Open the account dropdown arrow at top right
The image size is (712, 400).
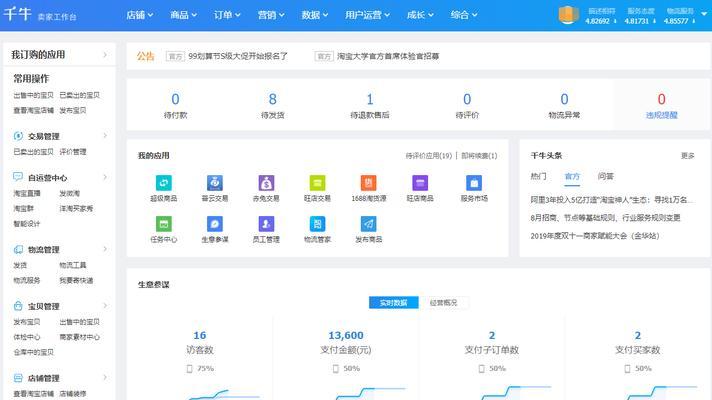704,14
